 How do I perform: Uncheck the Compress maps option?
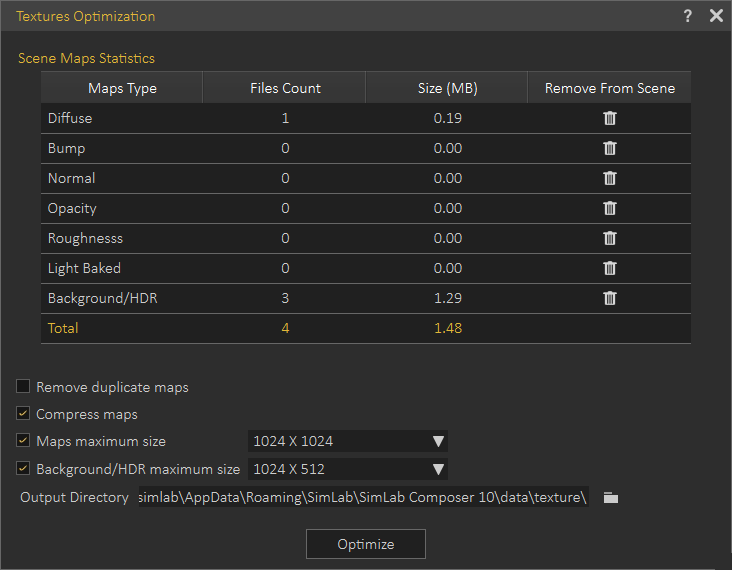(x=23, y=414)
